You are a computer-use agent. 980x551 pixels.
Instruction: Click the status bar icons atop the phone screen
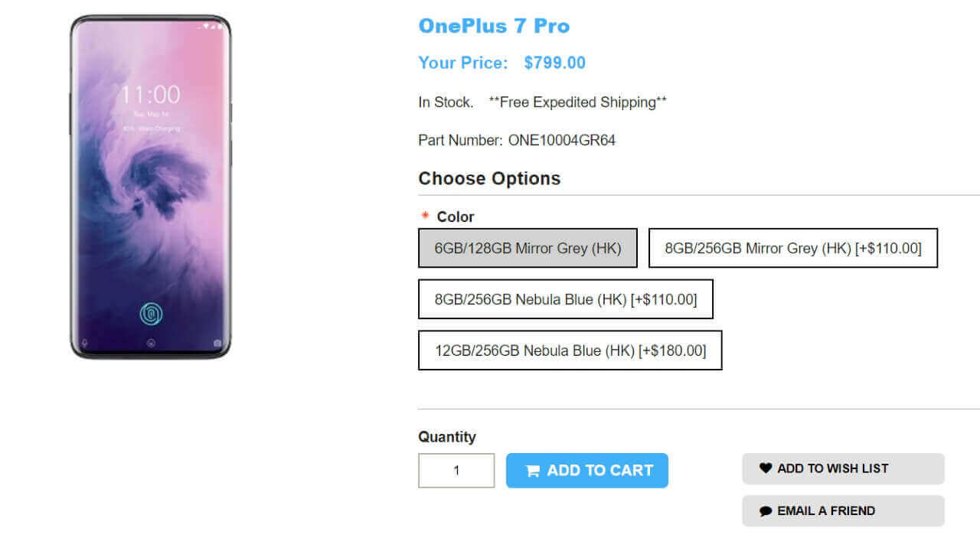click(x=213, y=28)
